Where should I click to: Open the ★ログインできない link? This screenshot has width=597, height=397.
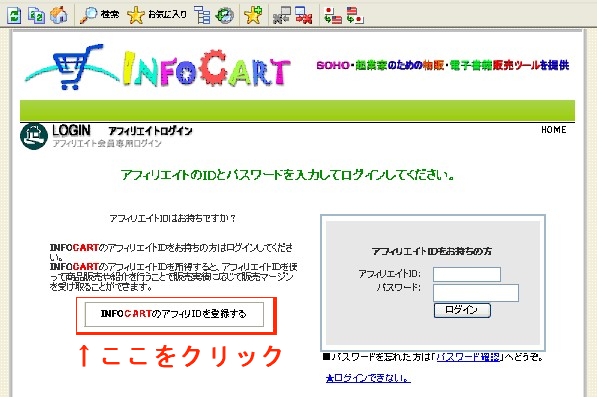click(x=368, y=378)
